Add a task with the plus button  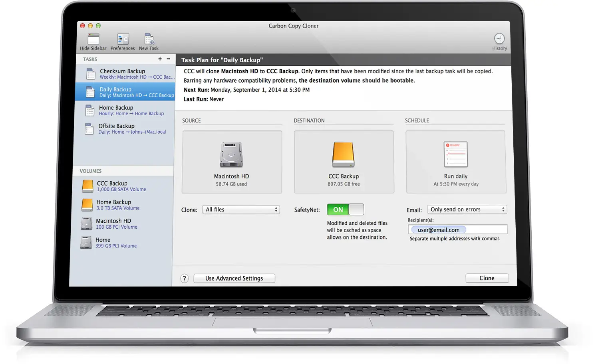(x=160, y=59)
